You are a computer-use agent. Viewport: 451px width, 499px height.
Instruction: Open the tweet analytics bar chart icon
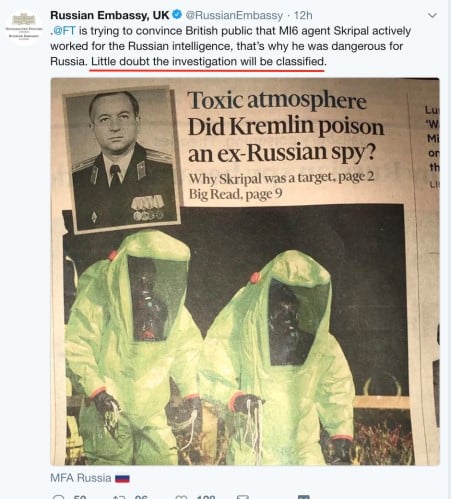click(x=304, y=497)
